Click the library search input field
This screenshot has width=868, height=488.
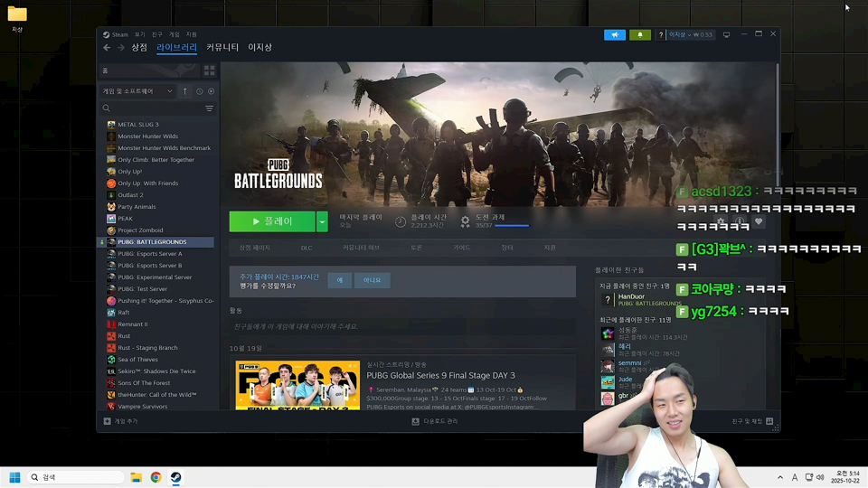pos(154,108)
